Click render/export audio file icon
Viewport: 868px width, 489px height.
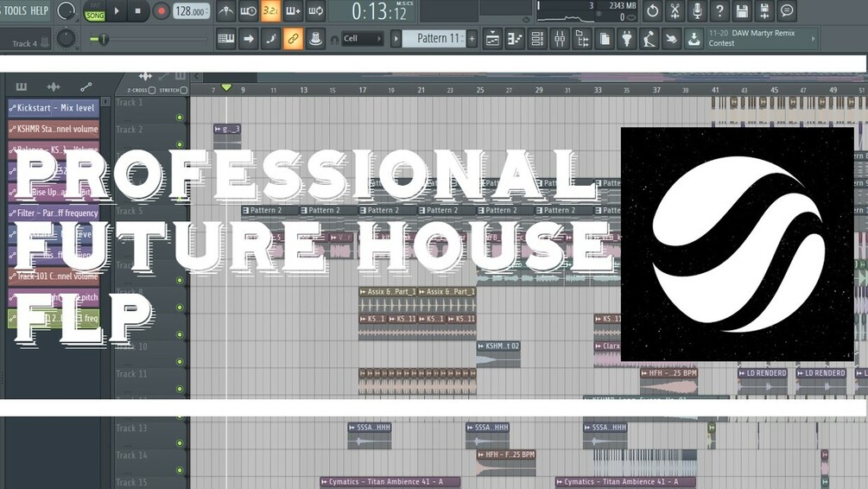pos(764,10)
